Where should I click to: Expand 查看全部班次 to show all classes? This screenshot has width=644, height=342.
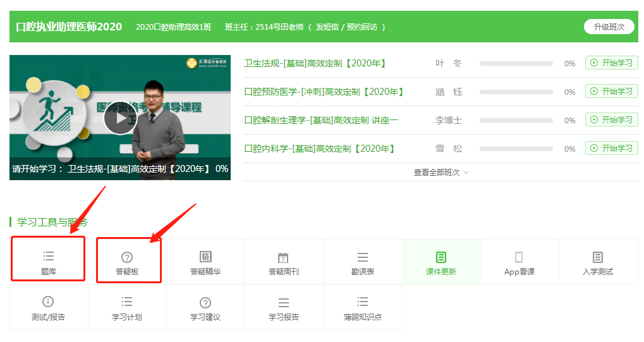[441, 172]
